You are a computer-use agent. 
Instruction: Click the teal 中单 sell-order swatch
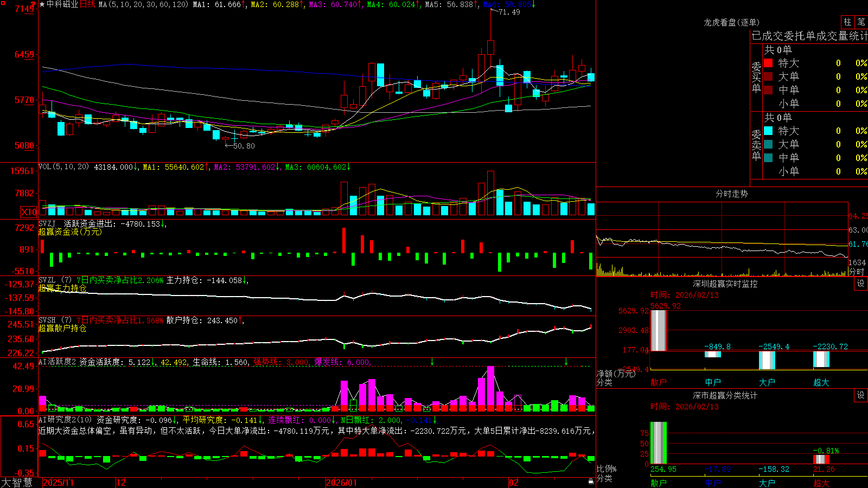click(x=768, y=157)
